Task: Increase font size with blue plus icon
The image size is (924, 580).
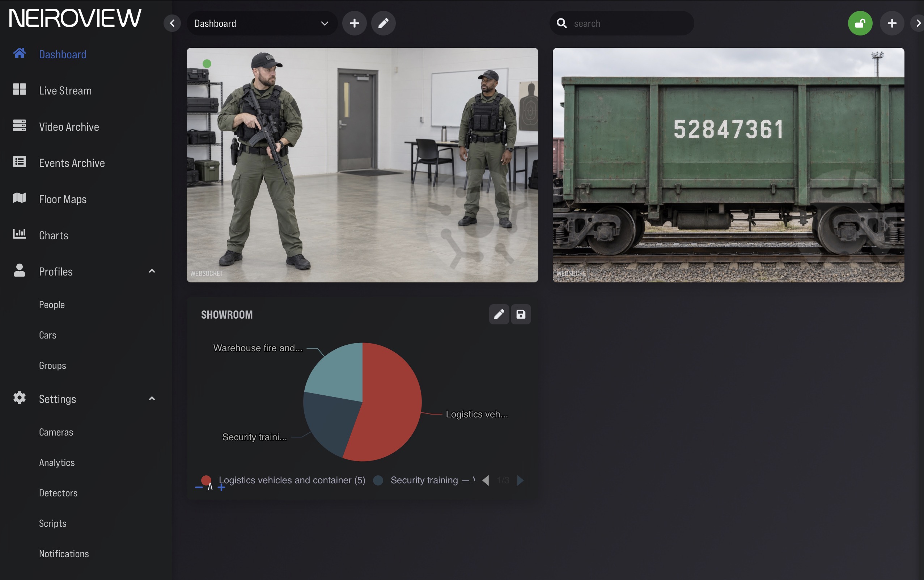Action: click(x=221, y=488)
